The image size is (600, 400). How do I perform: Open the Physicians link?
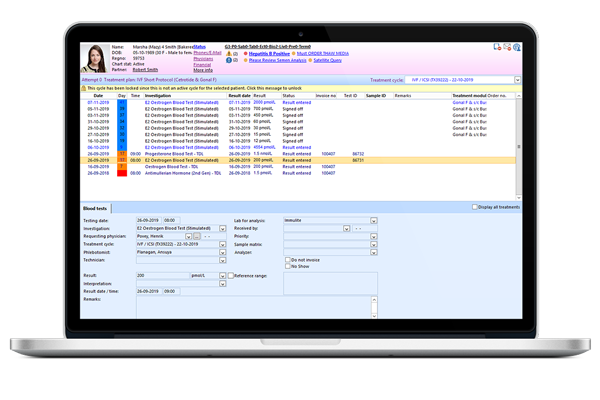203,59
